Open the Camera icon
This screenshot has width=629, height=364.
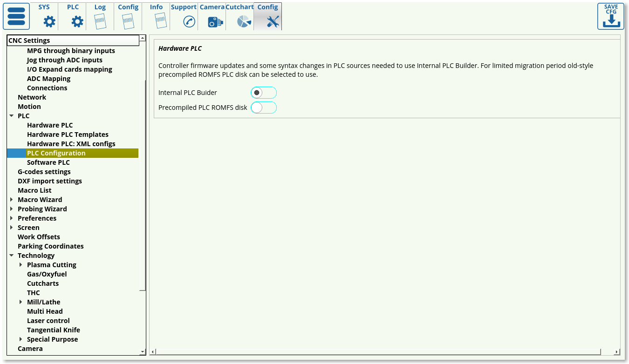click(x=215, y=21)
